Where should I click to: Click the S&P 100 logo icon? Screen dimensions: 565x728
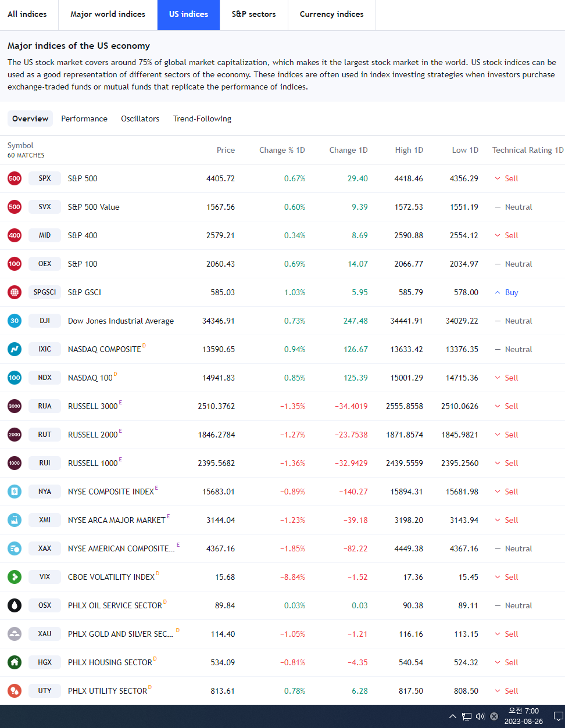[15, 264]
